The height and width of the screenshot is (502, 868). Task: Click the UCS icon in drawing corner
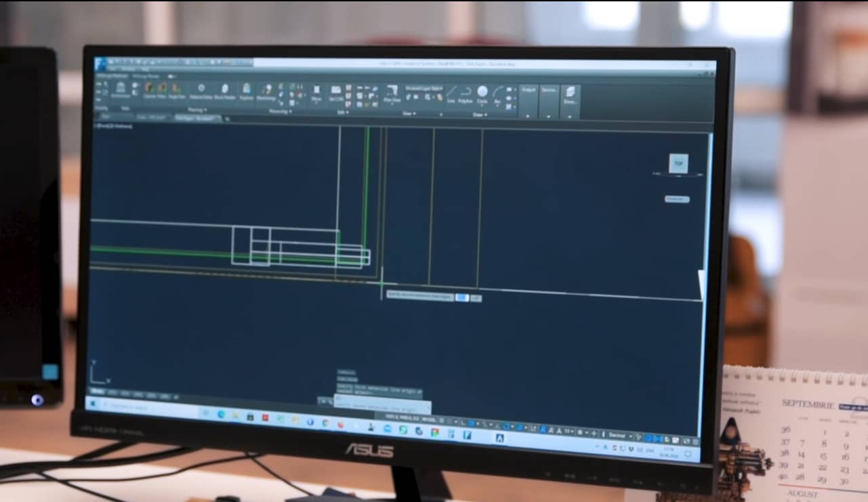coord(100,373)
